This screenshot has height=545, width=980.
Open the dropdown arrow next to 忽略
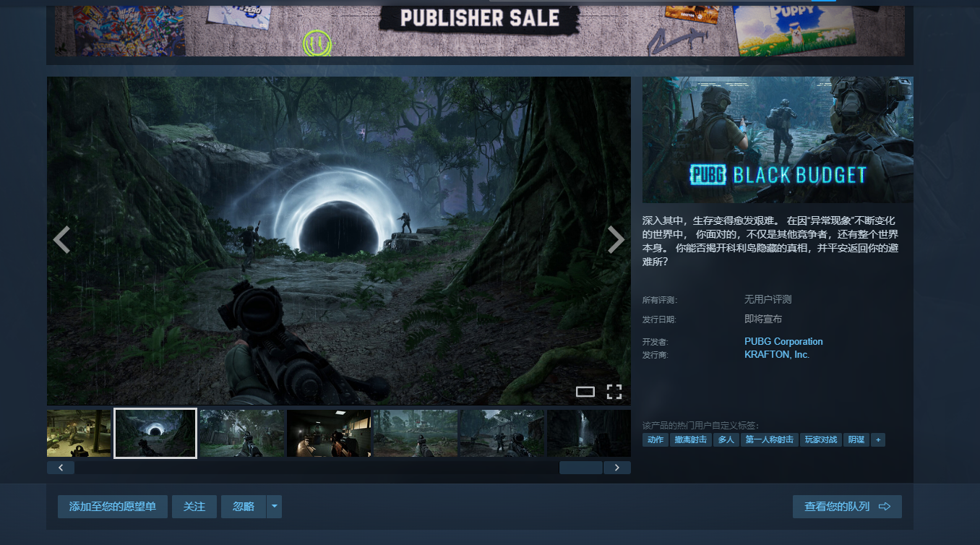274,507
